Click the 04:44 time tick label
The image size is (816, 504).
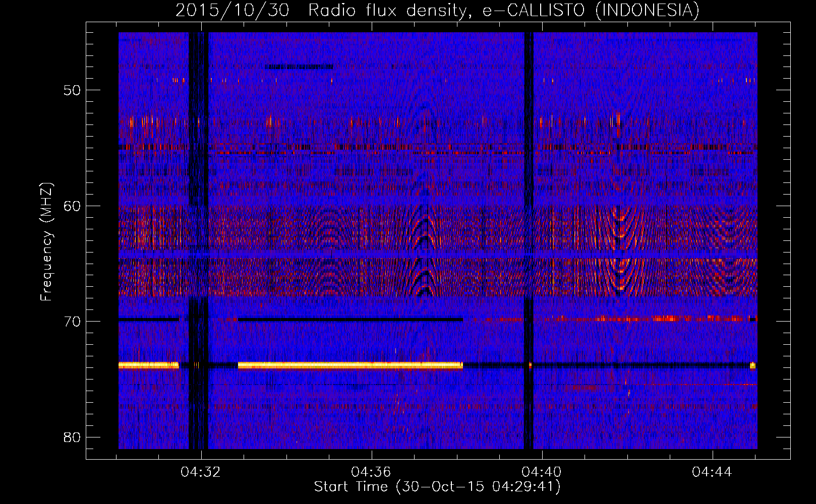pyautogui.click(x=712, y=472)
